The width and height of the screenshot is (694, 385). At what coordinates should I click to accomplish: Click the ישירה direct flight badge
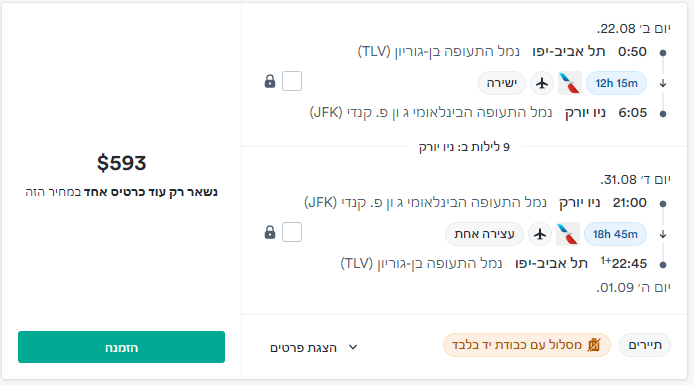[x=501, y=83]
